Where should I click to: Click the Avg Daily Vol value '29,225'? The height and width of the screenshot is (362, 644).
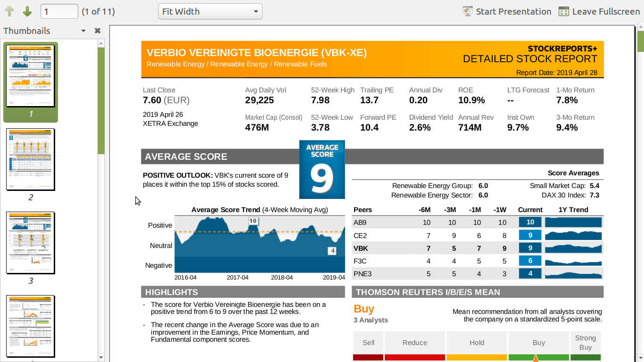click(x=259, y=100)
